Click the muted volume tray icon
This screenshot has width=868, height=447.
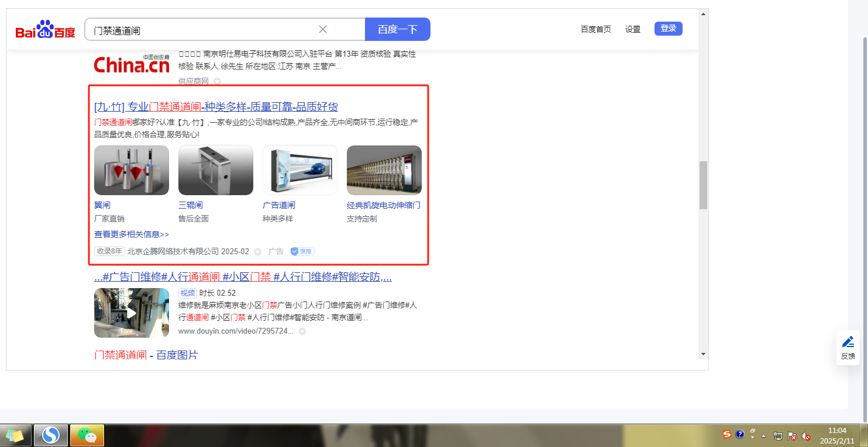[806, 436]
